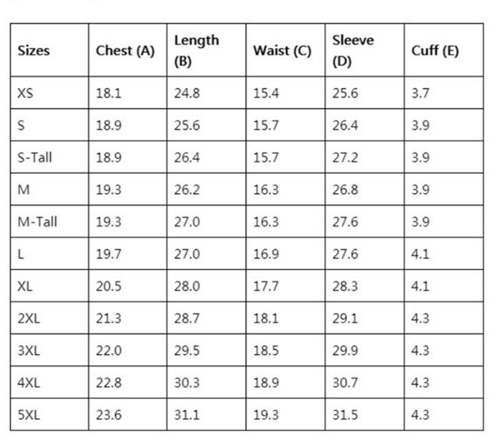492x448 pixels.
Task: Select M length value 26.2
Action: 187,190
